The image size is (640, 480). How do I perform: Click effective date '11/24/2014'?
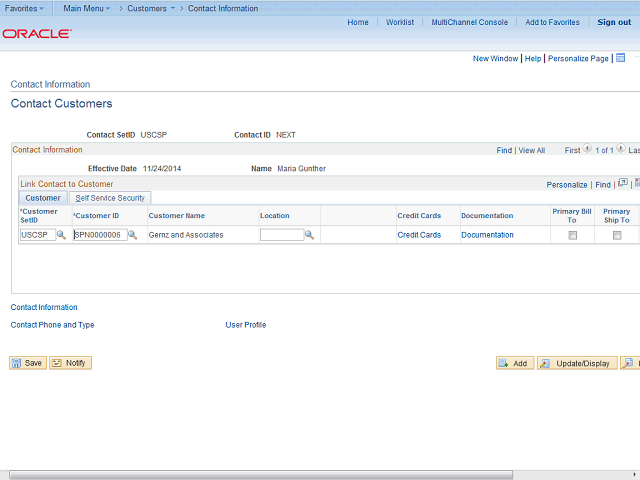(162, 169)
